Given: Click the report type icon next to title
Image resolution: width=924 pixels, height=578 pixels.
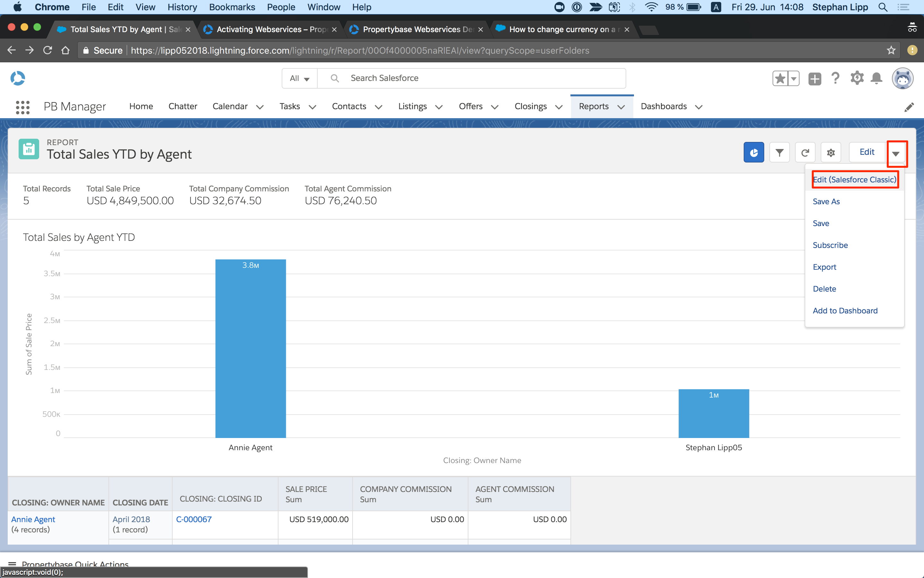Looking at the screenshot, I should point(29,149).
